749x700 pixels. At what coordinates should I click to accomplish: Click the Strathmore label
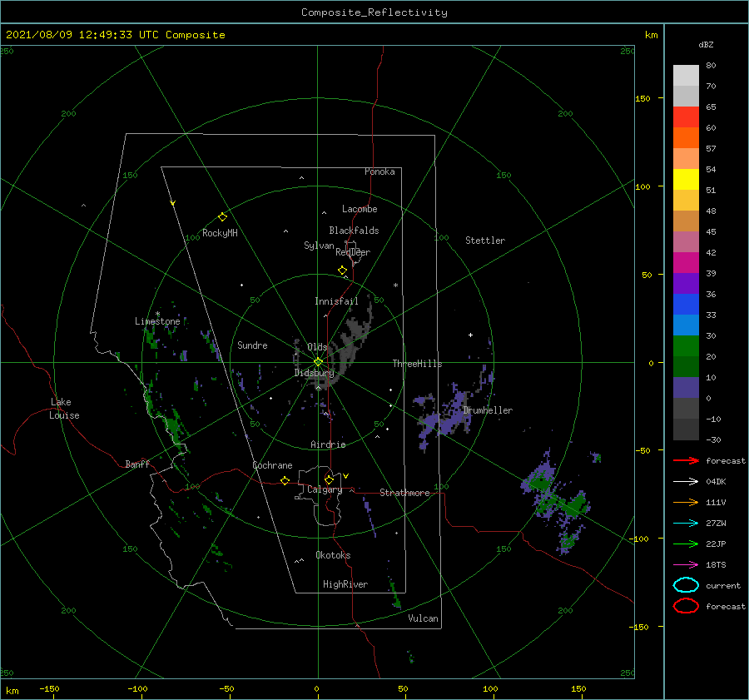(x=404, y=493)
